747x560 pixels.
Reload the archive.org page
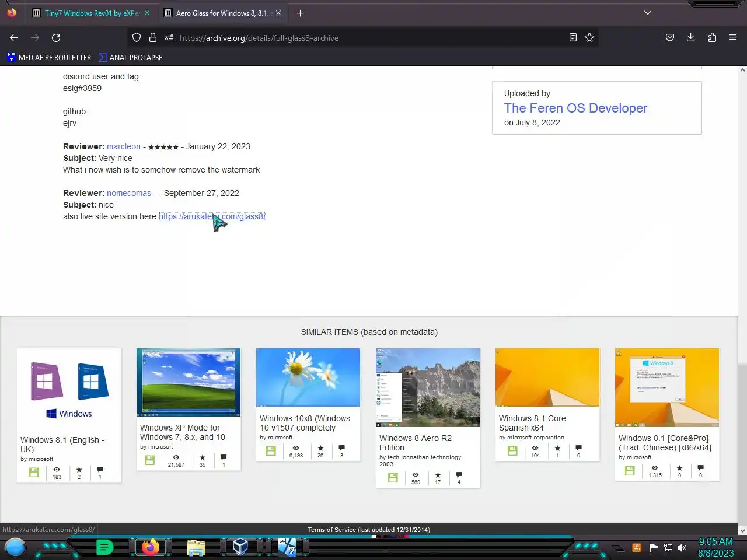[x=56, y=38]
